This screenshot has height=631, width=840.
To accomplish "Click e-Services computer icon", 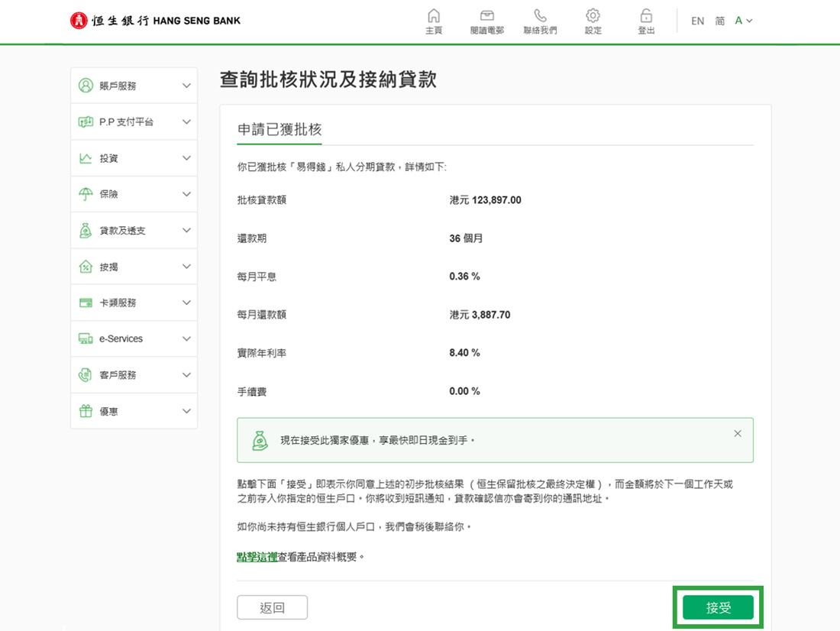I will coord(86,339).
